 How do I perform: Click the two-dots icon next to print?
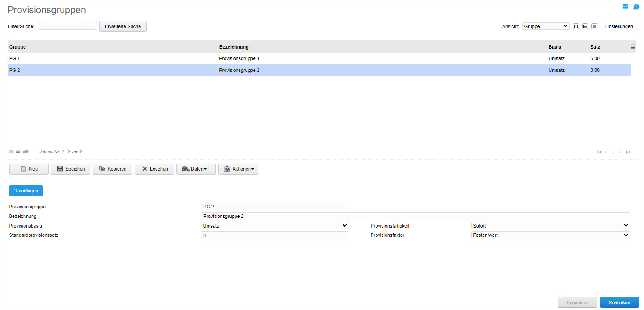coord(25,152)
